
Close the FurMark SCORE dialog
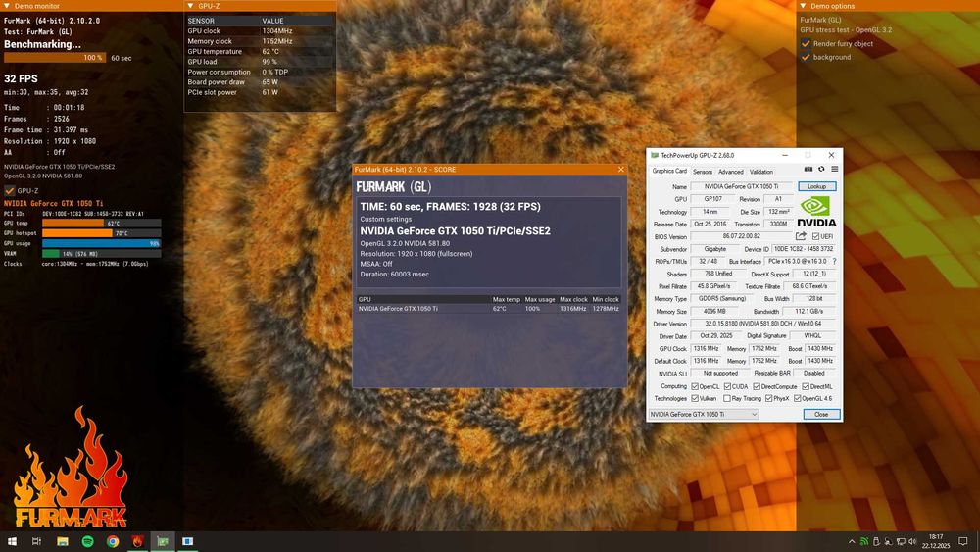(620, 170)
